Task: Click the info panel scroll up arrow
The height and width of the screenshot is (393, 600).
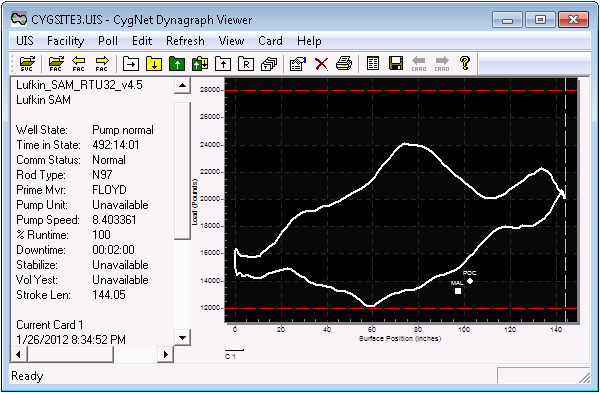Action: pos(182,85)
